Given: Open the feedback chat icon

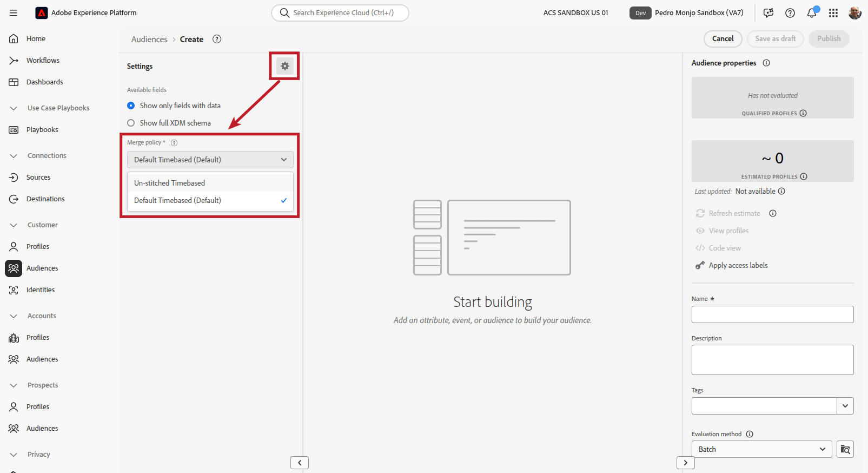Looking at the screenshot, I should point(768,13).
